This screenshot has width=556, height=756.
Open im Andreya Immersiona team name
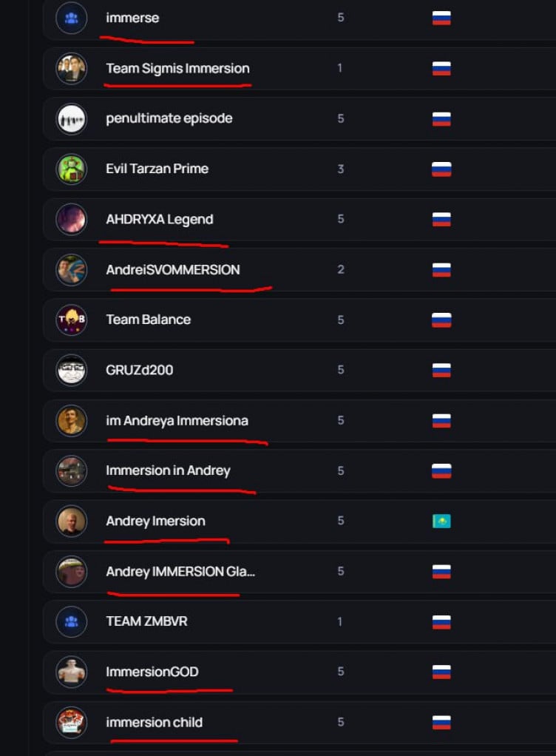(177, 421)
